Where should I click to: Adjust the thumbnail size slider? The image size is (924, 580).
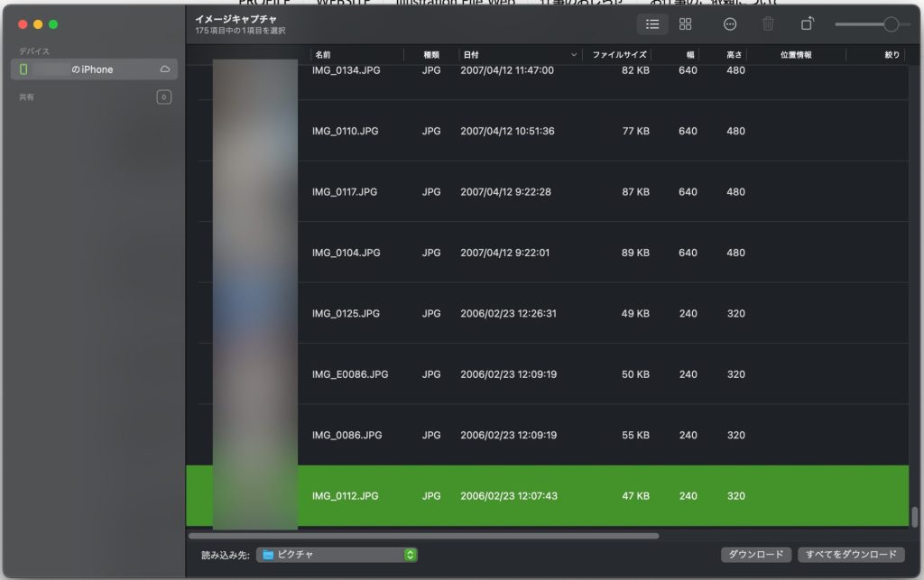tap(891, 24)
